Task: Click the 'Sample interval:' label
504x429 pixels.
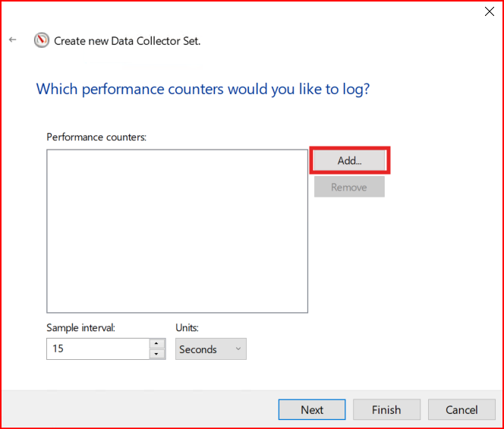Action: pyautogui.click(x=80, y=327)
